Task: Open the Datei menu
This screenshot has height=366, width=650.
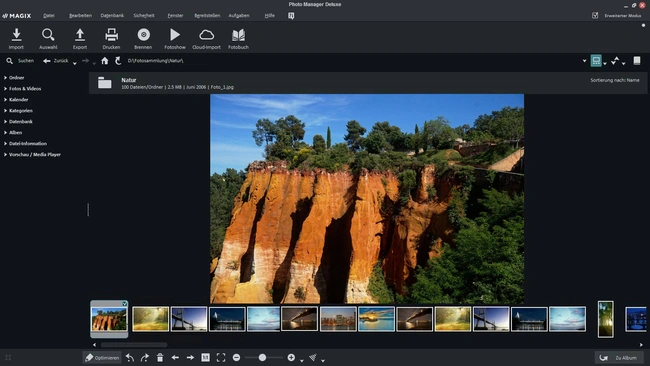Action: (49, 16)
